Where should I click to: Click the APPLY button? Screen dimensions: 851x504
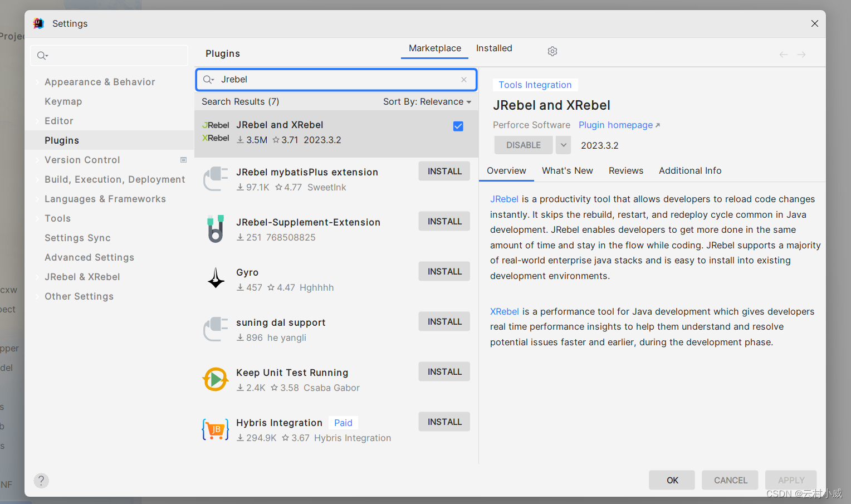coord(791,481)
